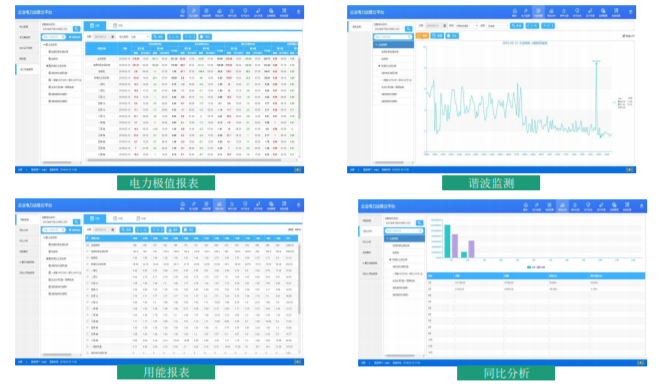This screenshot has width=663, height=386.
Task: Collapse the root tree node in 电力极值报表 sidebar tree
Action: [44, 44]
